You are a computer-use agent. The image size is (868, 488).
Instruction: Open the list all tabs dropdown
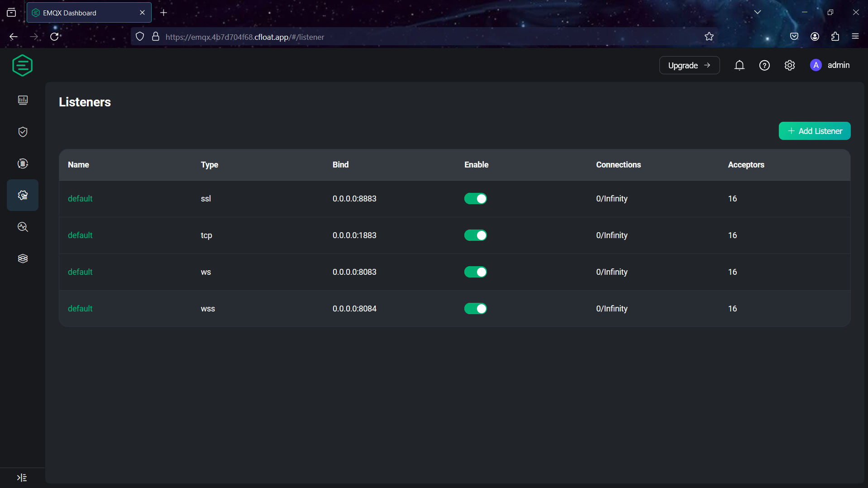coord(758,12)
